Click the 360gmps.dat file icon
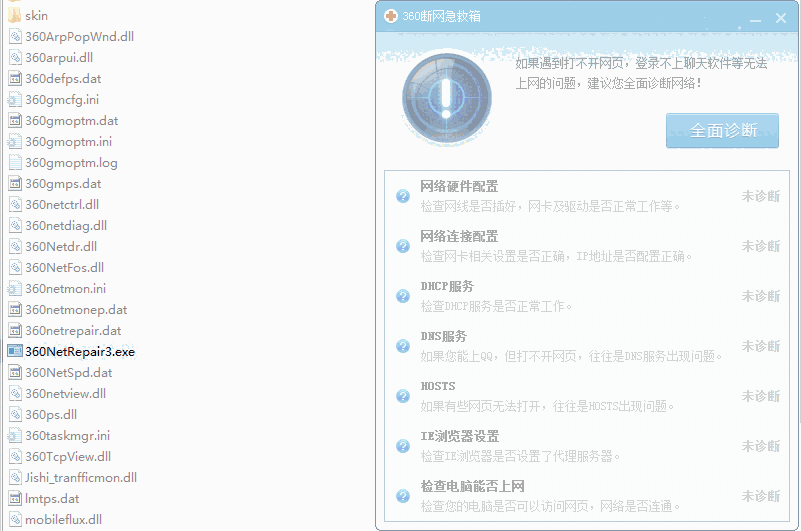Image resolution: width=801 pixels, height=531 pixels. click(15, 183)
